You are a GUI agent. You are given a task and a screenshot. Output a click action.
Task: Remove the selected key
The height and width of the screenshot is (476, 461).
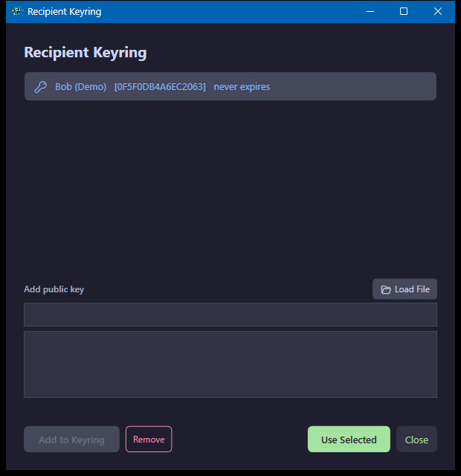149,440
